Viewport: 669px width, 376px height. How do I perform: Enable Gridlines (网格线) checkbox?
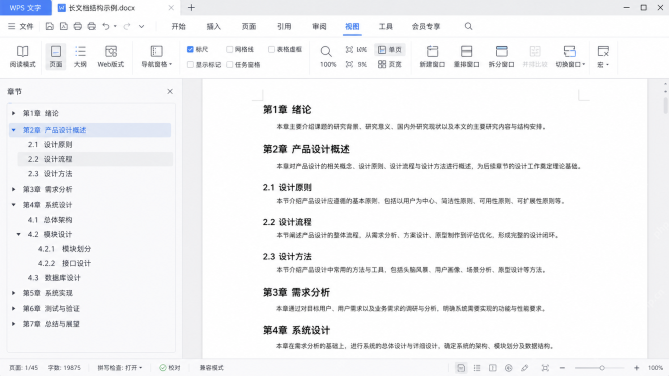tap(230, 50)
